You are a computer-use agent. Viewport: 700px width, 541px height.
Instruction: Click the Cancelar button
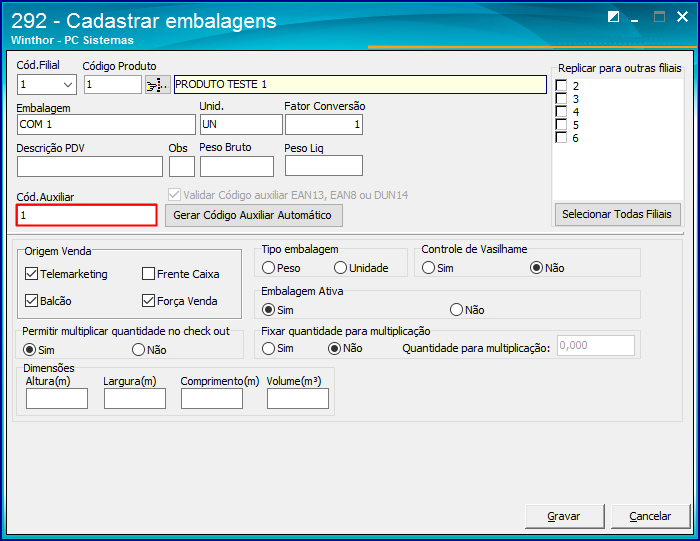(650, 516)
